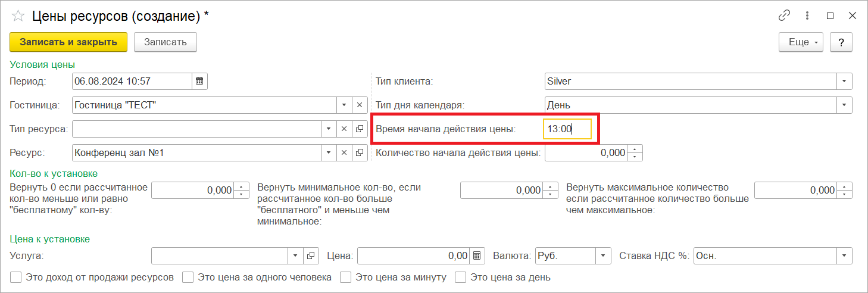Expand the Ставка НДС % dropdown

point(844,256)
